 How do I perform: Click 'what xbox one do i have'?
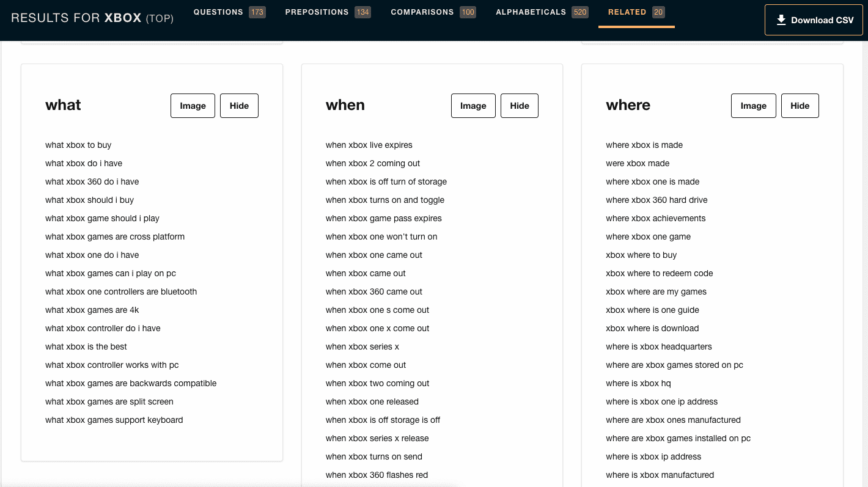coord(92,255)
